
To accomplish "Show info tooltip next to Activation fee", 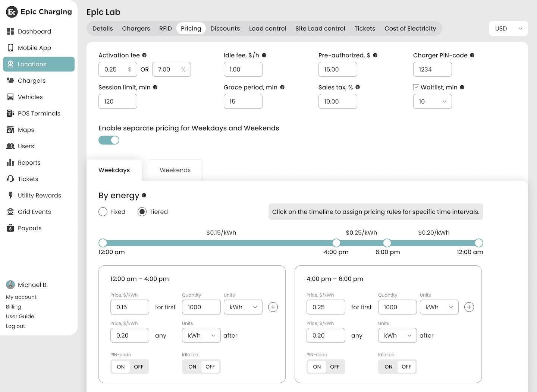I will (144, 55).
